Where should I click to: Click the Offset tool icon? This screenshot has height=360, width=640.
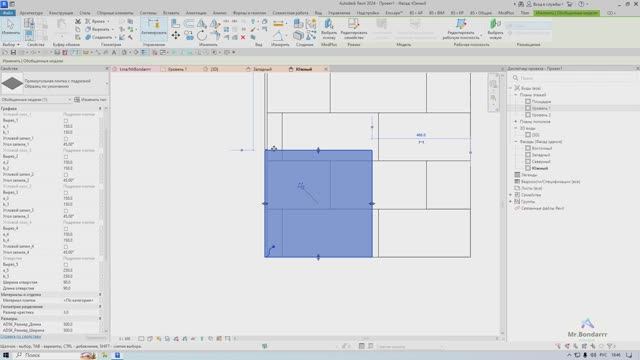(189, 23)
